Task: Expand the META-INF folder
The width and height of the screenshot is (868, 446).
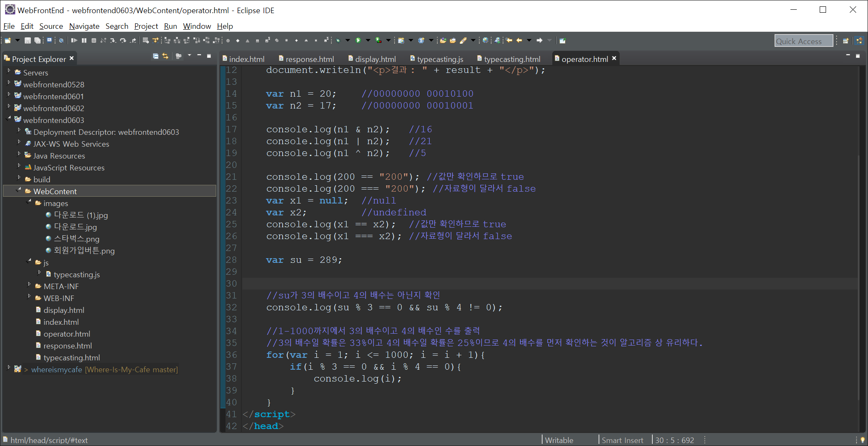Action: pyautogui.click(x=29, y=284)
